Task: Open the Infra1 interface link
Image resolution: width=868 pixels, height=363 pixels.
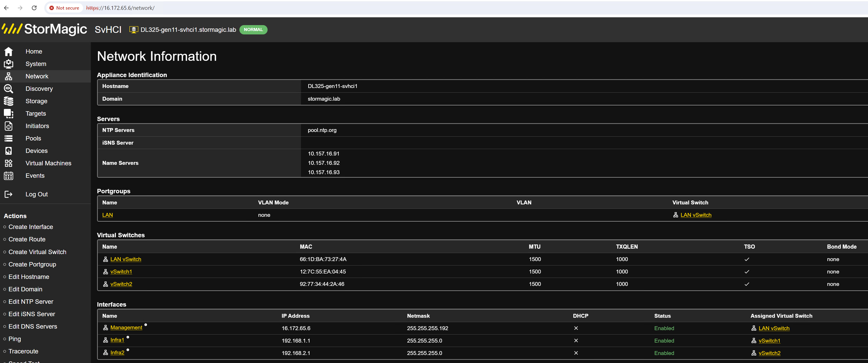Action: pos(117,340)
